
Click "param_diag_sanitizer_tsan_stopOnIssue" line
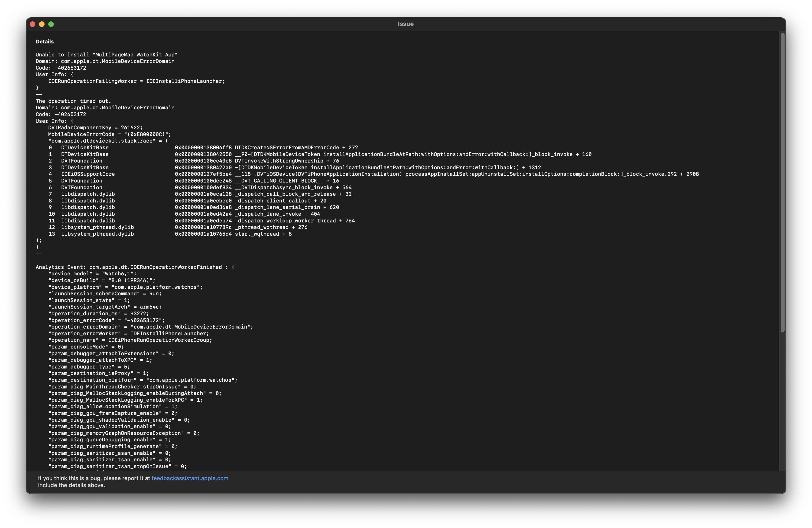(x=118, y=466)
